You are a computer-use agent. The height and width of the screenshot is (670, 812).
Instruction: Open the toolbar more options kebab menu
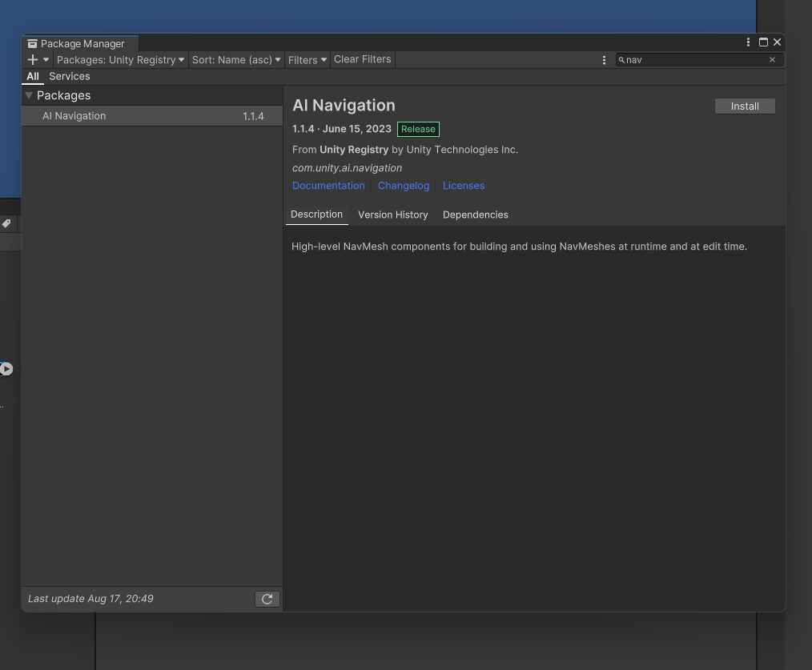pyautogui.click(x=604, y=60)
